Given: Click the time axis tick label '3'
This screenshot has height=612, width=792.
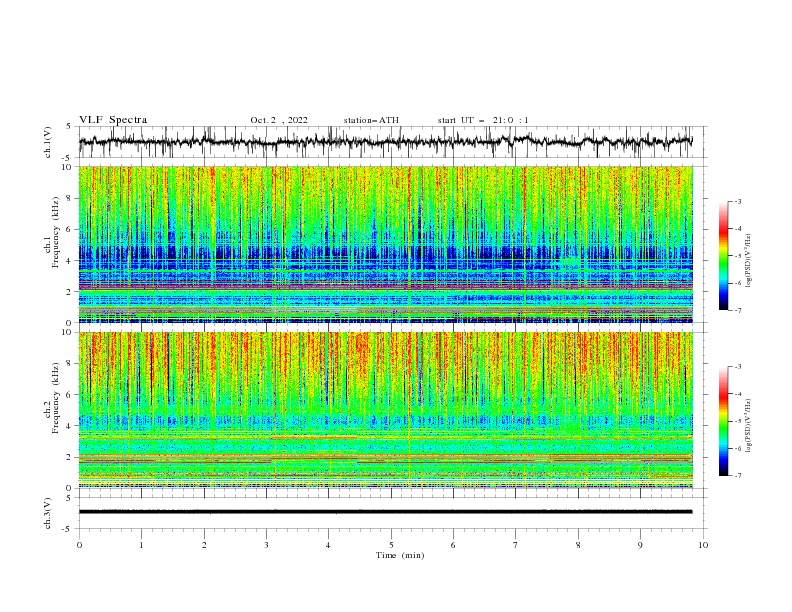Looking at the screenshot, I should click(x=266, y=545).
